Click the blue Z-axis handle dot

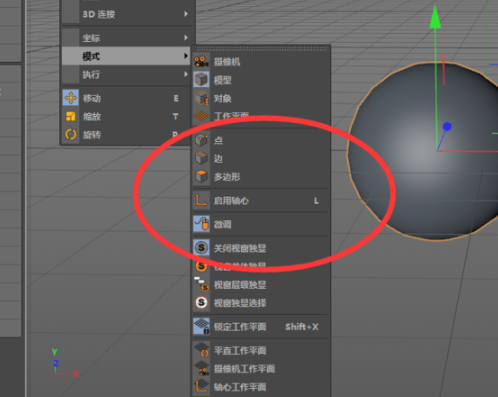point(447,127)
